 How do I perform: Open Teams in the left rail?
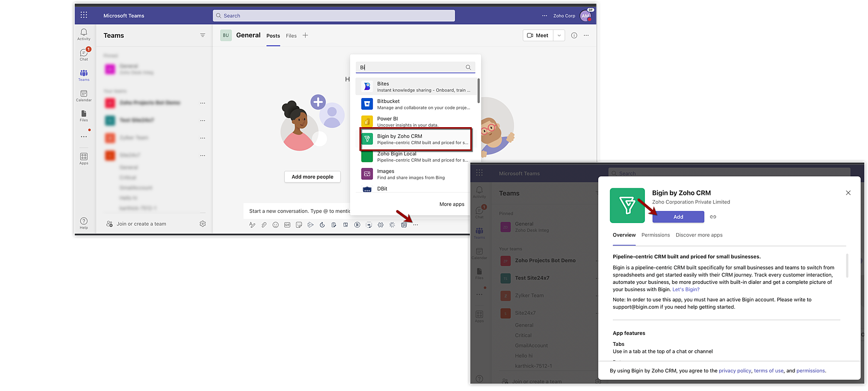tap(84, 75)
